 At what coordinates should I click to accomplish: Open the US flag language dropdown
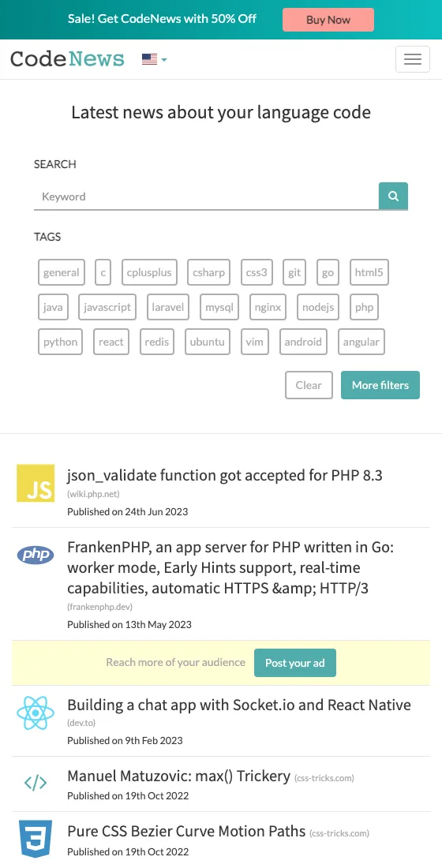pyautogui.click(x=154, y=59)
